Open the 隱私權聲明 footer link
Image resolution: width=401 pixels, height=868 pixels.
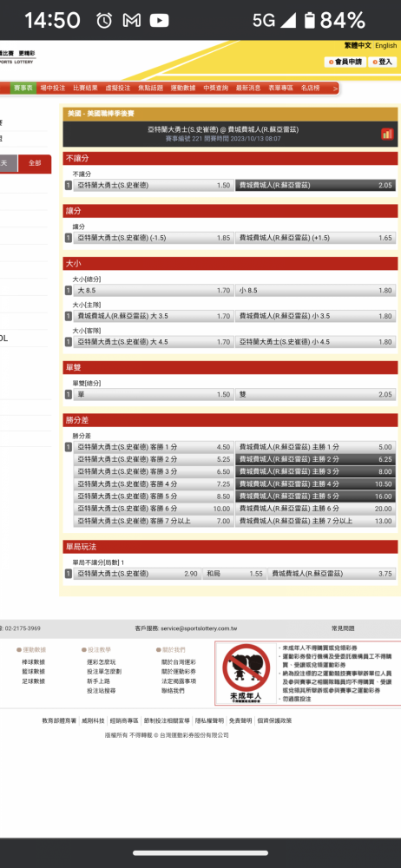209,720
